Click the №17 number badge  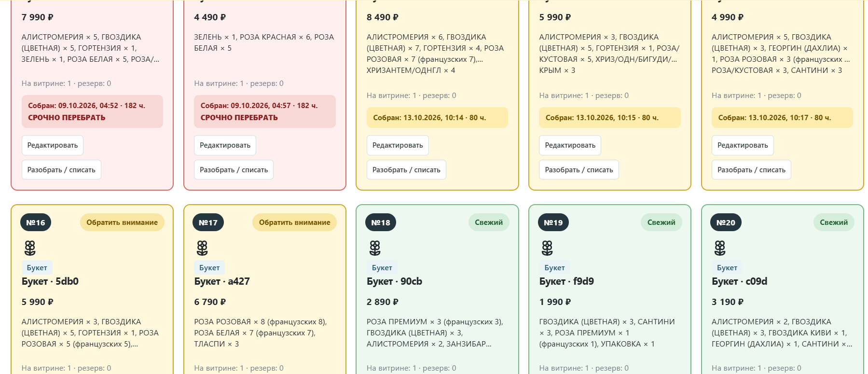(x=208, y=222)
